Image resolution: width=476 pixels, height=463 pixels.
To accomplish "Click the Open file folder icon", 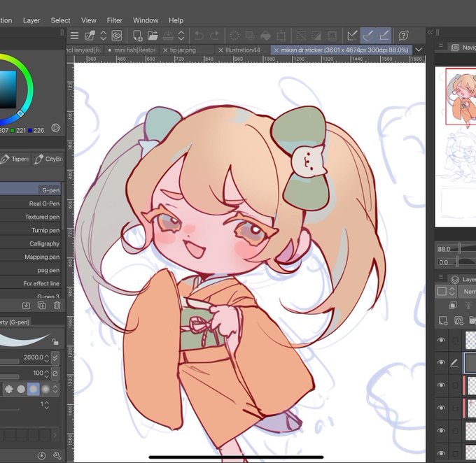I will coord(153,36).
